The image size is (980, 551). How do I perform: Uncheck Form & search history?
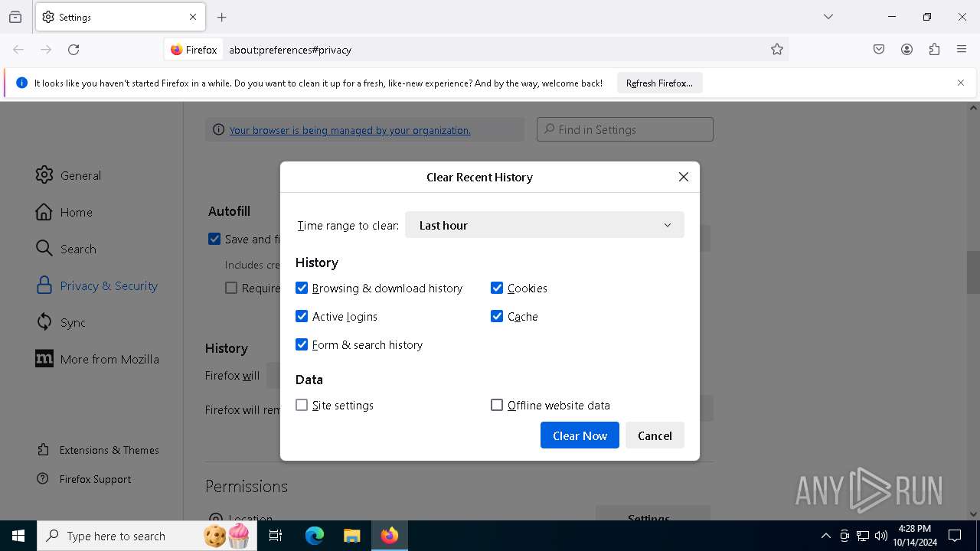[302, 344]
